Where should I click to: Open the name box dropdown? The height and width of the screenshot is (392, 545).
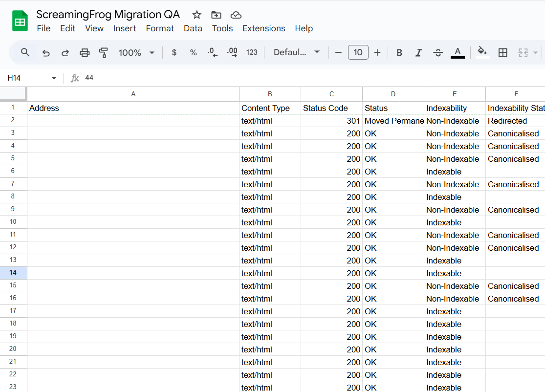[x=54, y=78]
